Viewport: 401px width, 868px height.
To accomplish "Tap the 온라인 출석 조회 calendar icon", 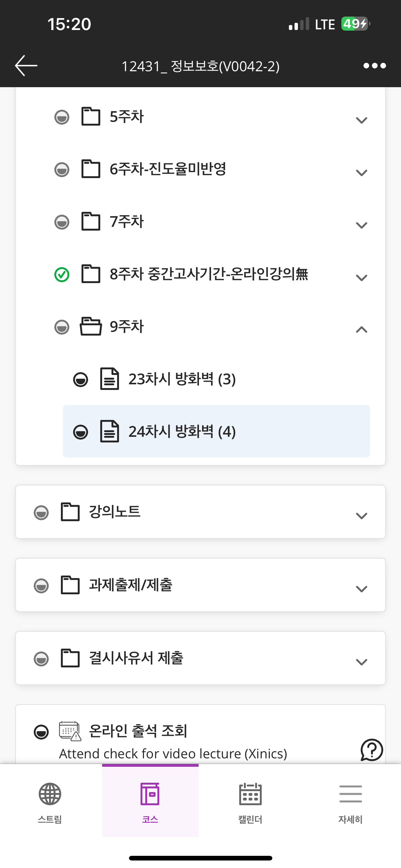I will click(x=70, y=731).
